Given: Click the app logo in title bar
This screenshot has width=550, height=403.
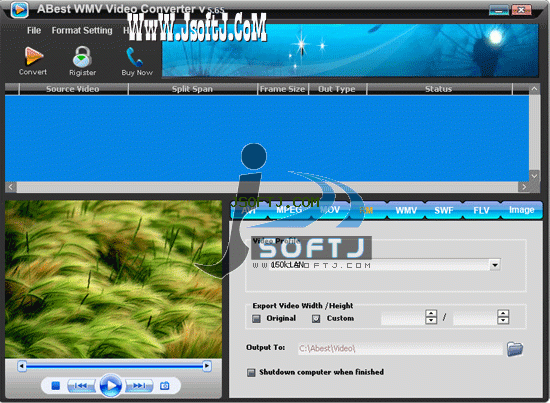Looking at the screenshot, I should tap(20, 9).
